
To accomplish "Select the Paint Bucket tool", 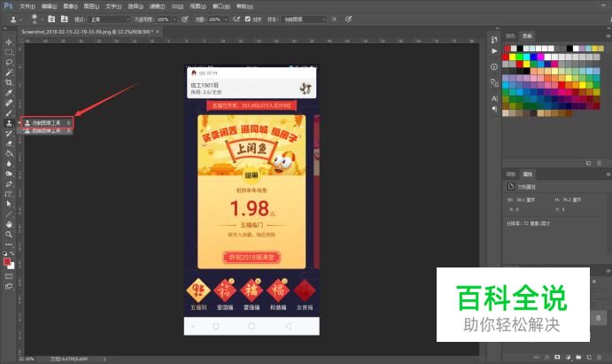I will (9, 154).
